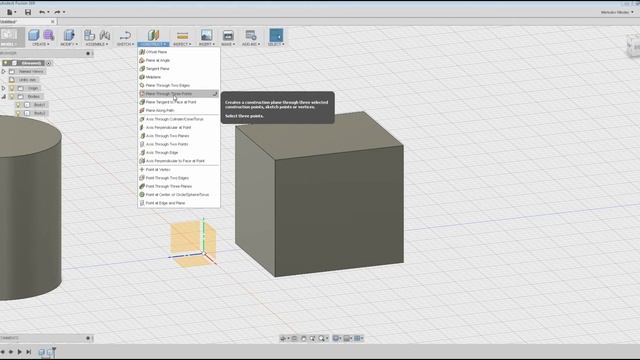The width and height of the screenshot is (640, 360).
Task: Collapse the Browser panel dot button
Action: [88, 53]
